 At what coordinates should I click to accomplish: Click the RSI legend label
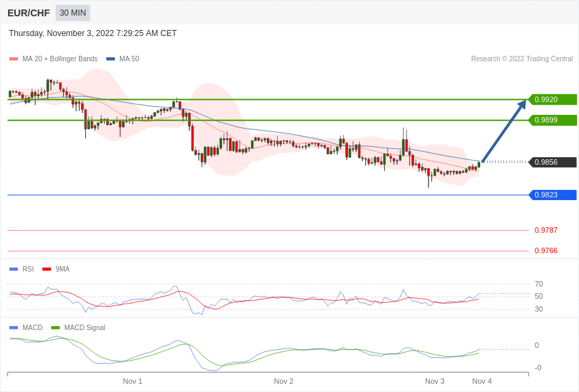(x=28, y=269)
